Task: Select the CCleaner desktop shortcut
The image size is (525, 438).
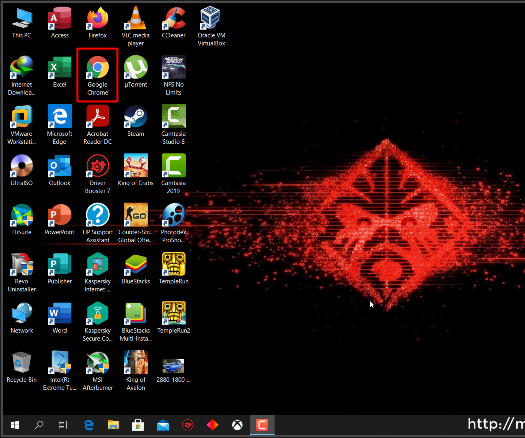Action: 173,23
